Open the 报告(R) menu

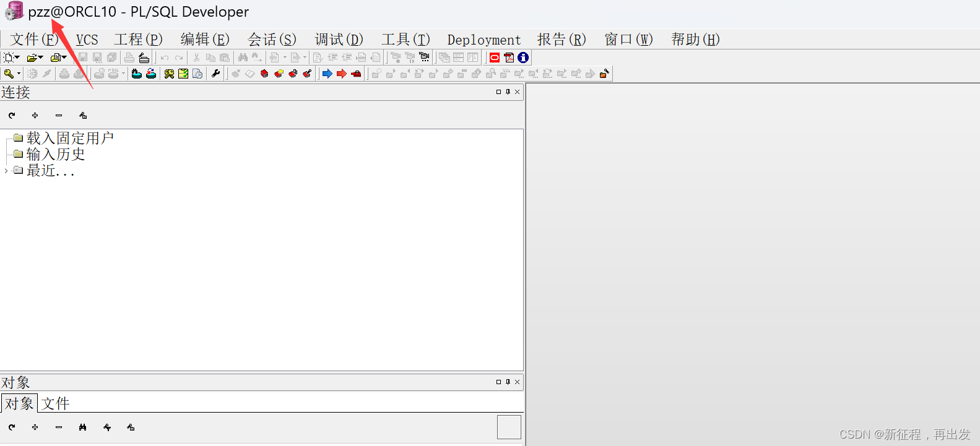pyautogui.click(x=562, y=40)
